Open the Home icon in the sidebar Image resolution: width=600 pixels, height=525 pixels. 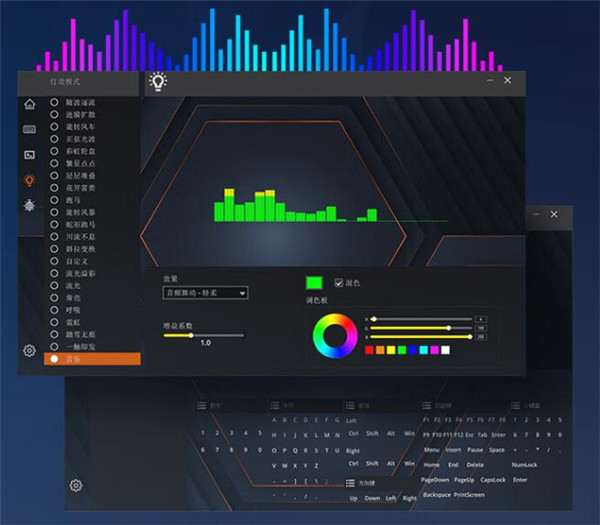pyautogui.click(x=30, y=104)
